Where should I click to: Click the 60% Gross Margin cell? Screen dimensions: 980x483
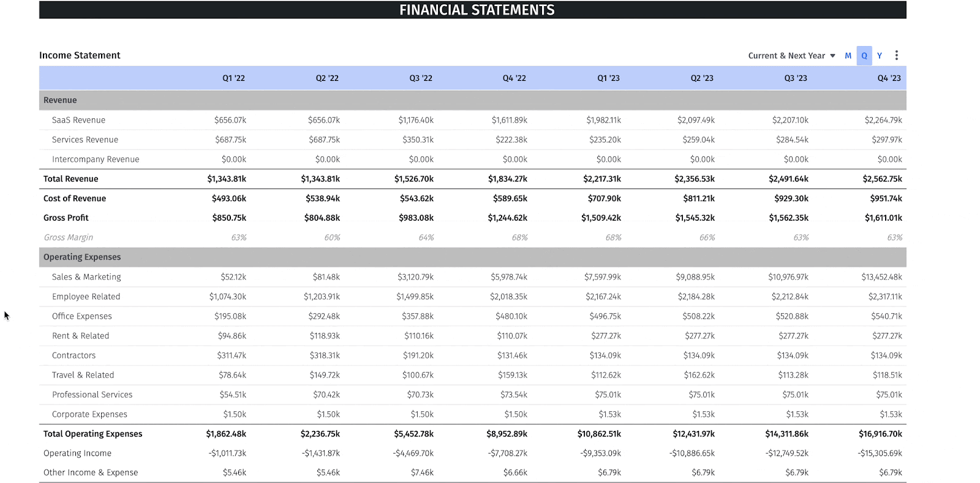(x=333, y=237)
